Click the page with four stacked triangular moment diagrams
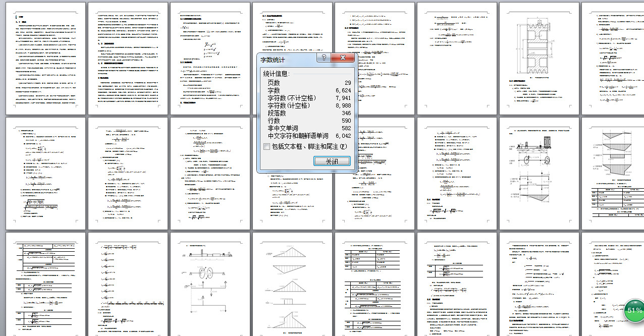Screen dimensions: 644x336 [x=292, y=284]
